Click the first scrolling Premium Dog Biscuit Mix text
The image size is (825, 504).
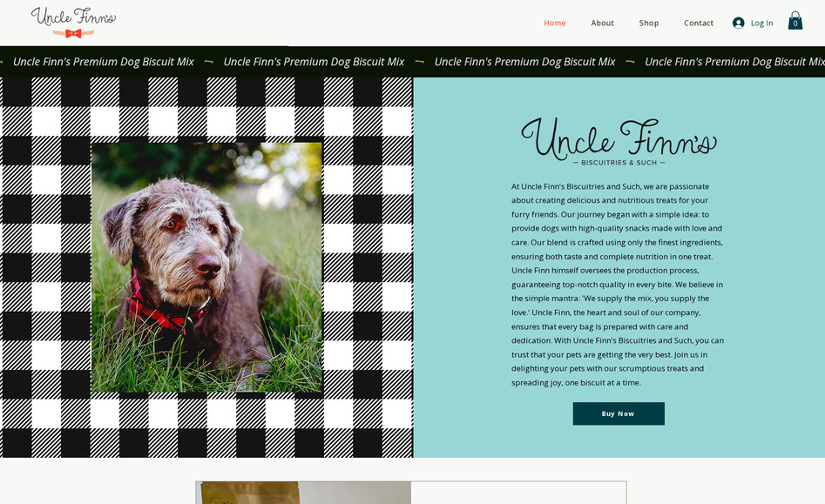pos(104,62)
